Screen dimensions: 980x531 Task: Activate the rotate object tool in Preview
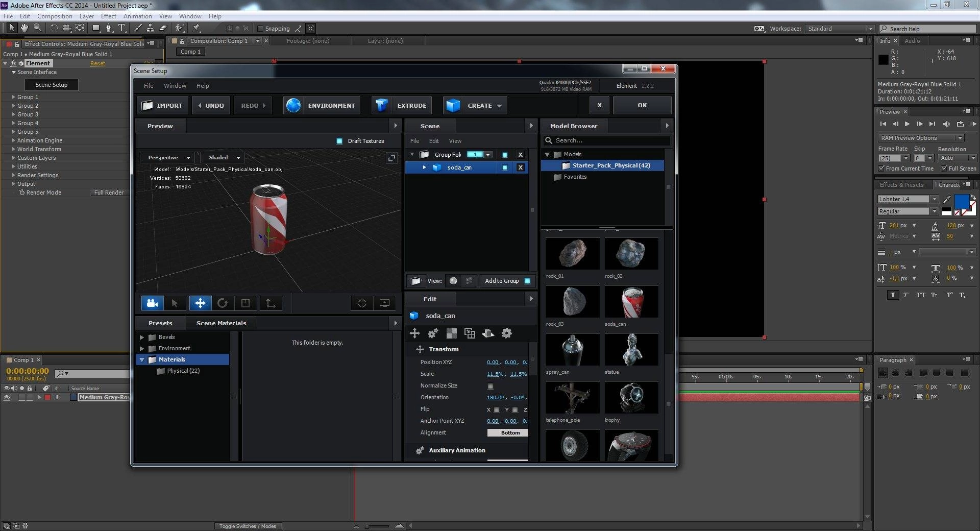223,303
